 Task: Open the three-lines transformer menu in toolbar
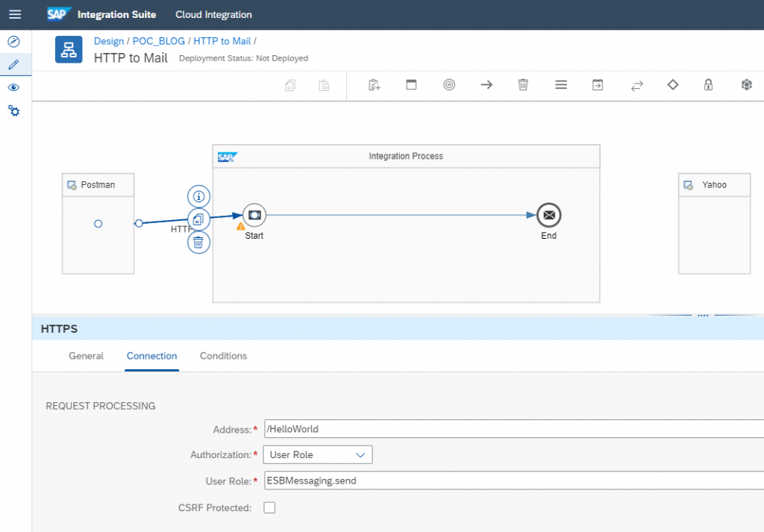(561, 85)
